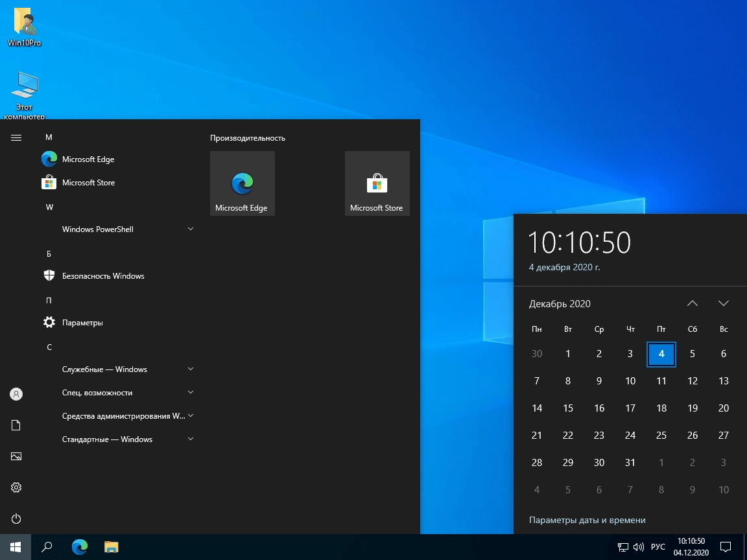Select day 13 in the calendar
747x560 pixels.
click(724, 381)
